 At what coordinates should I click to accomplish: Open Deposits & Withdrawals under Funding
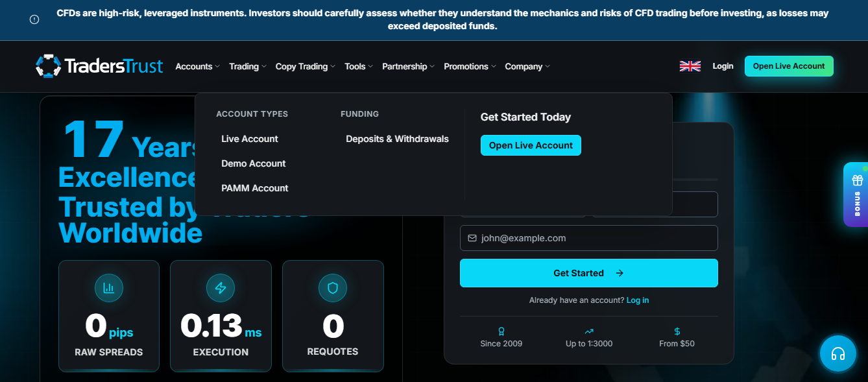point(397,139)
